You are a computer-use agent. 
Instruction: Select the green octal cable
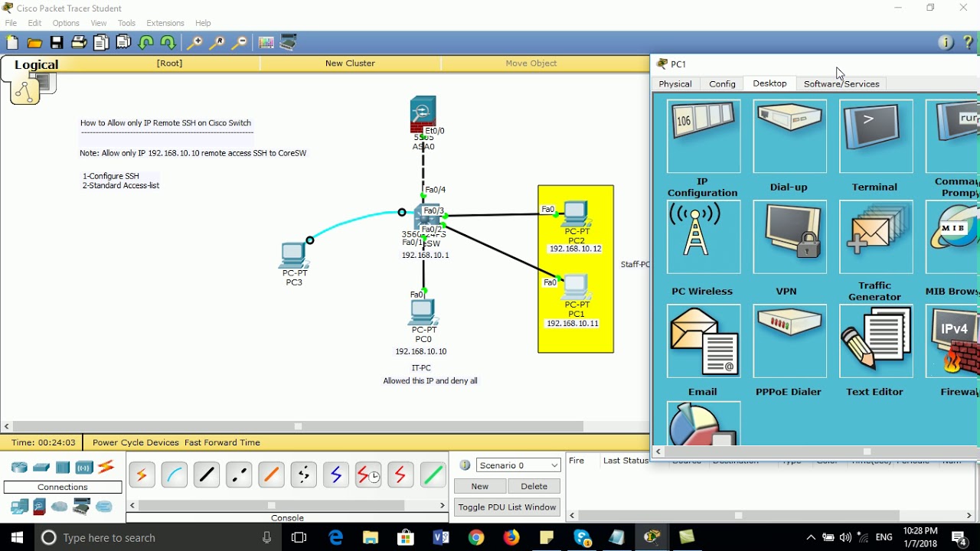(433, 475)
